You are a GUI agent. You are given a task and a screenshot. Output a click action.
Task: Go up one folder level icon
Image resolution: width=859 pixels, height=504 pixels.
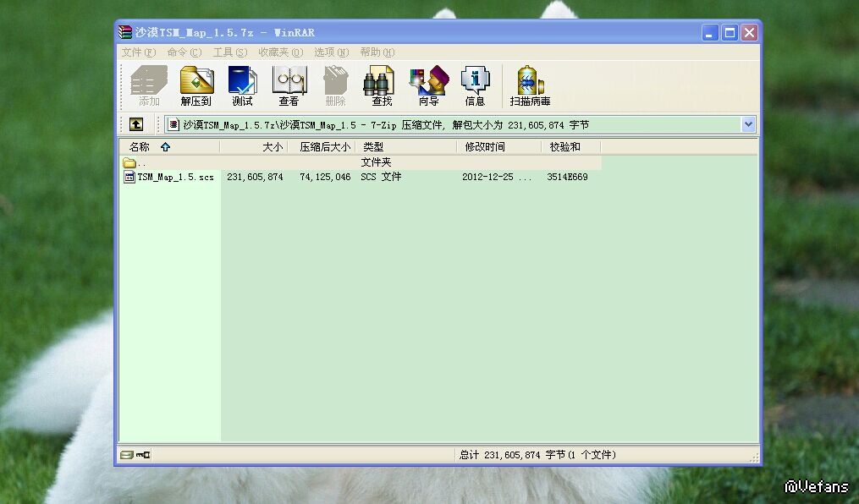click(x=136, y=125)
